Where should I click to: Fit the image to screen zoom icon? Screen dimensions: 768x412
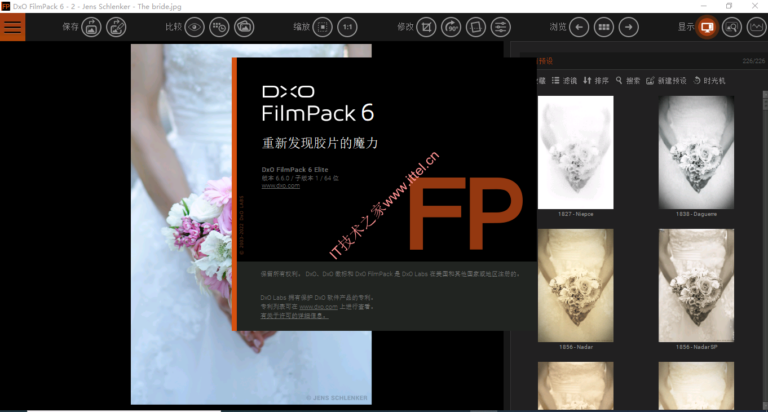click(322, 27)
